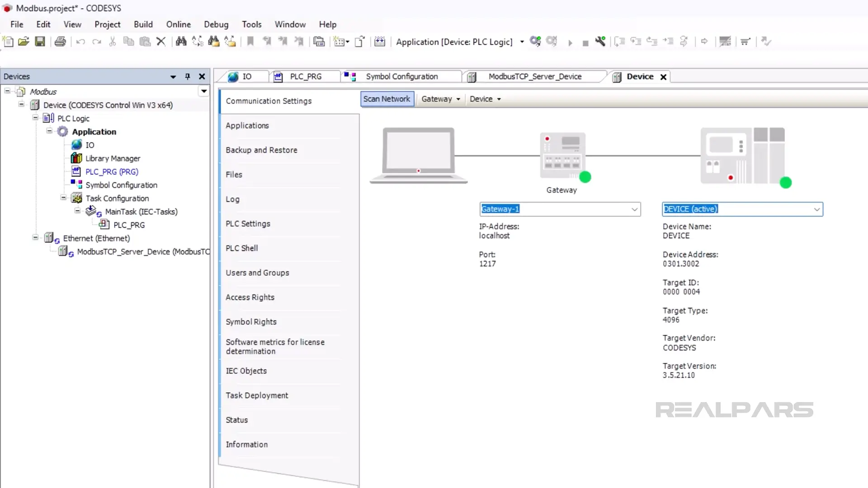
Task: Click the wrench debug toolbar icon
Action: [600, 42]
